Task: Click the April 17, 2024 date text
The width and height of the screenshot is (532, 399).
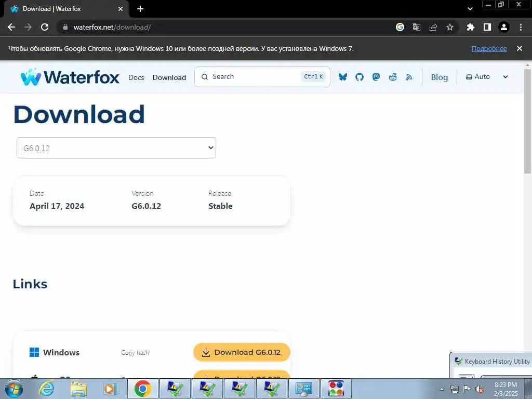Action: click(x=57, y=206)
